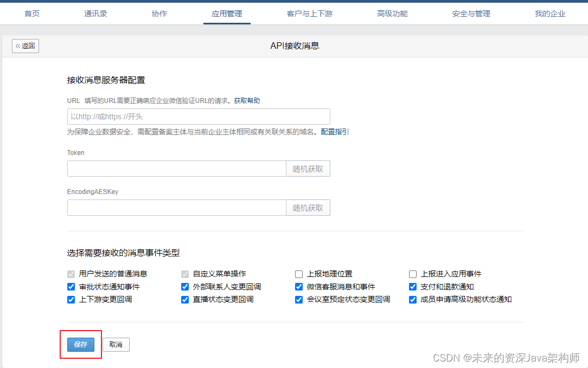Uncheck 审批状态通知事件 checkbox
The width and height of the screenshot is (588, 368).
point(71,287)
